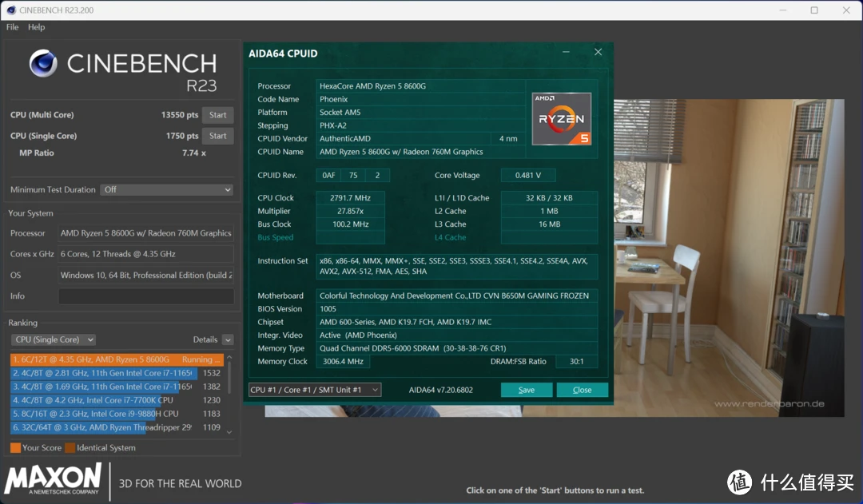Select the AMD Ryzen Threadripper ranking row
Screen dimensions: 863x504
pyautogui.click(x=117, y=427)
